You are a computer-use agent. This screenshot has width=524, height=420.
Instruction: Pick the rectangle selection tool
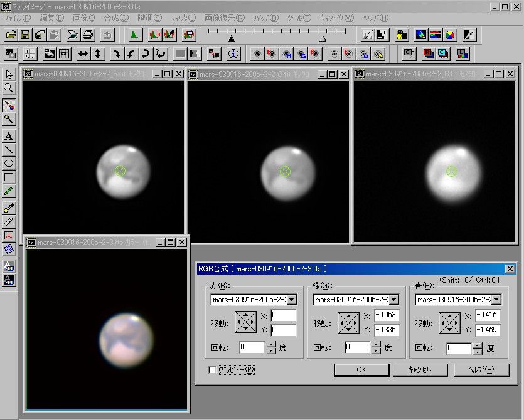pyautogui.click(x=9, y=177)
